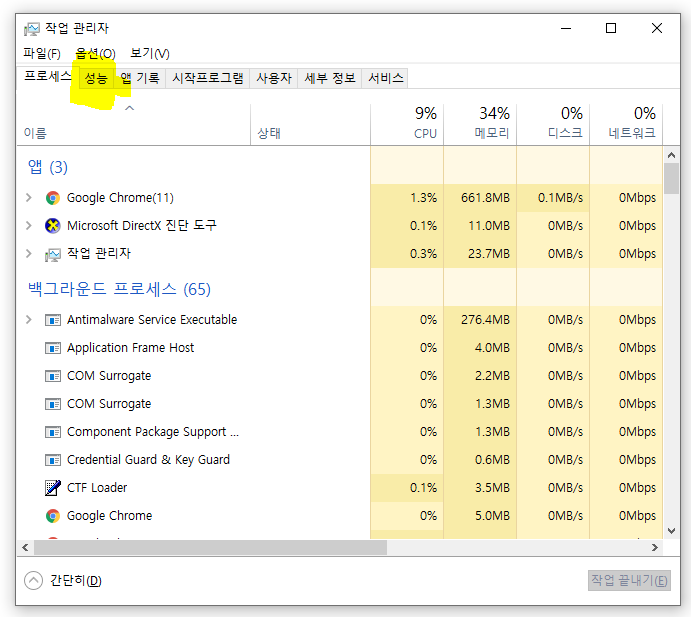
Task: Click the Task Manager title bar icon
Action: click(32, 29)
